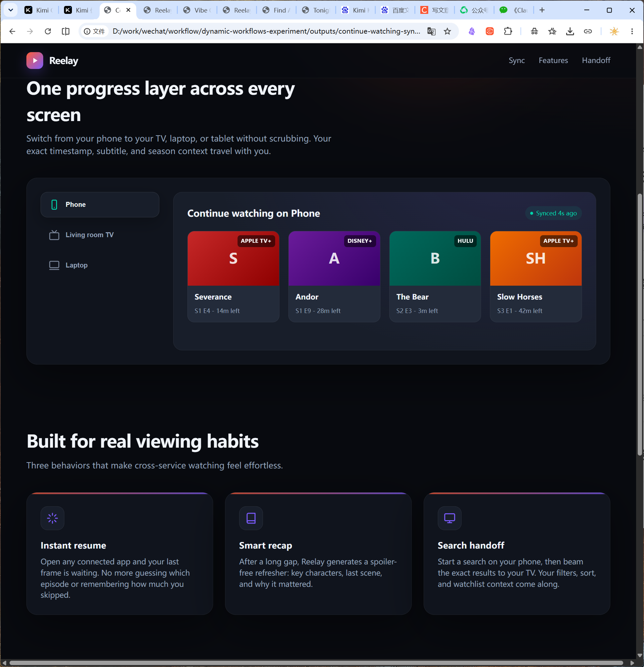This screenshot has height=667, width=644.
Task: Click the vertical page scrollbar thumb
Action: [640, 324]
